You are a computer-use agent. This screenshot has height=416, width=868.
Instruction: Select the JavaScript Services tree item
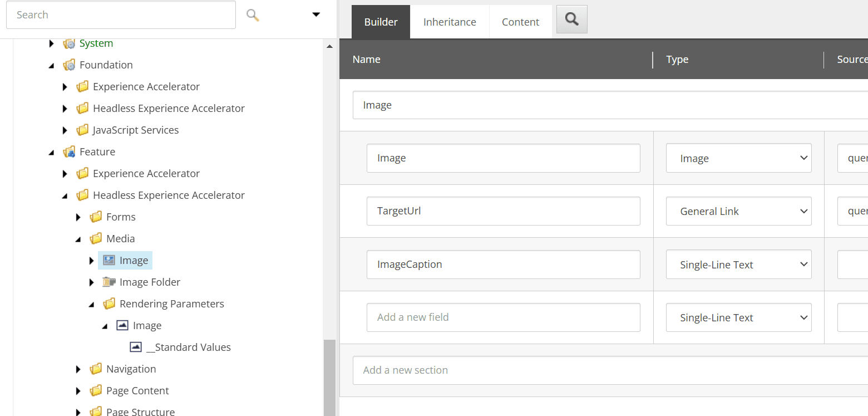tap(135, 130)
